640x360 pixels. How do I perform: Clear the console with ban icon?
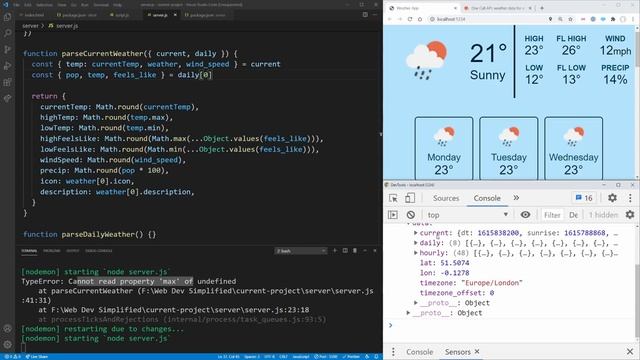tap(411, 215)
